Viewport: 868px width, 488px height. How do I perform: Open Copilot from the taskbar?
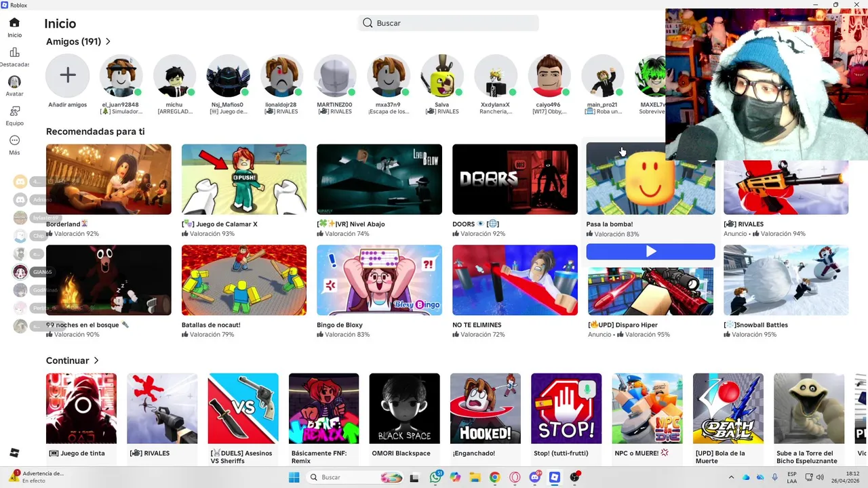[455, 477]
